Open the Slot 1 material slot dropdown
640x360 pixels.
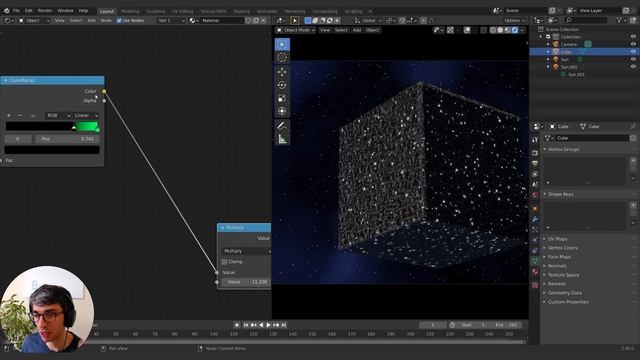(x=171, y=20)
